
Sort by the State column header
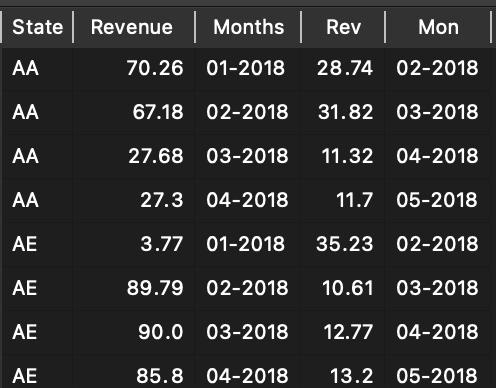coord(38,27)
